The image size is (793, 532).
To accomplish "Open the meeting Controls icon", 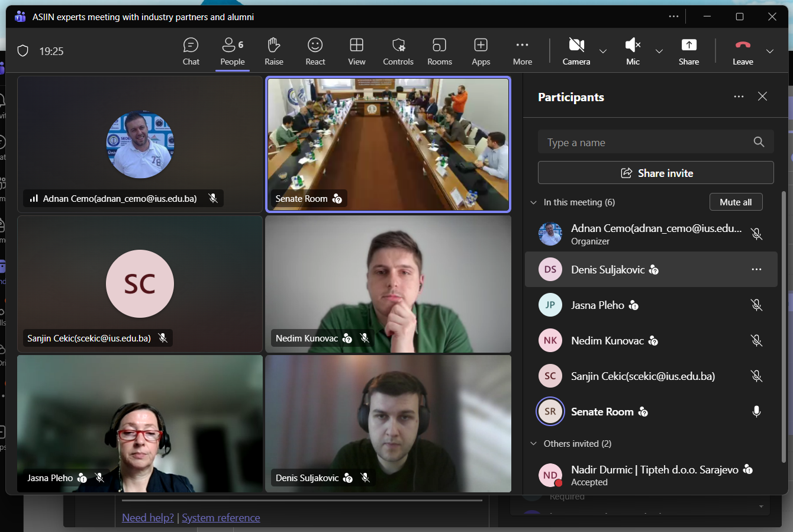I will click(x=398, y=46).
